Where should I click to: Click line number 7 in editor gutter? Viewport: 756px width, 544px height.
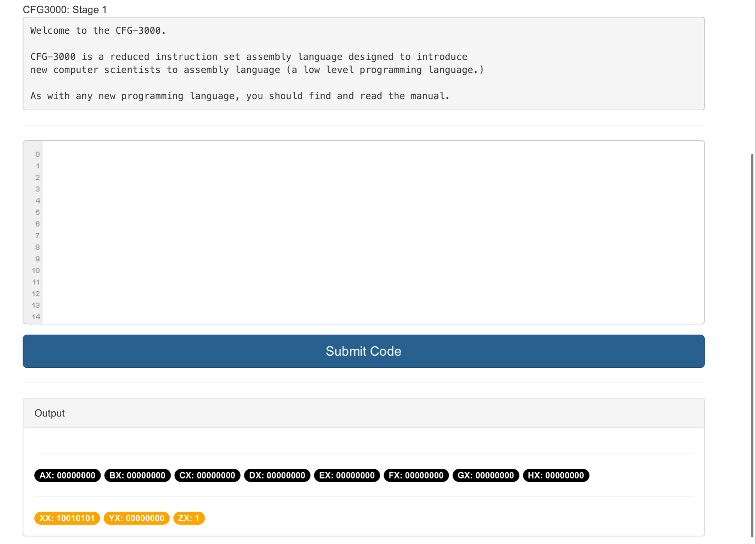tap(37, 236)
